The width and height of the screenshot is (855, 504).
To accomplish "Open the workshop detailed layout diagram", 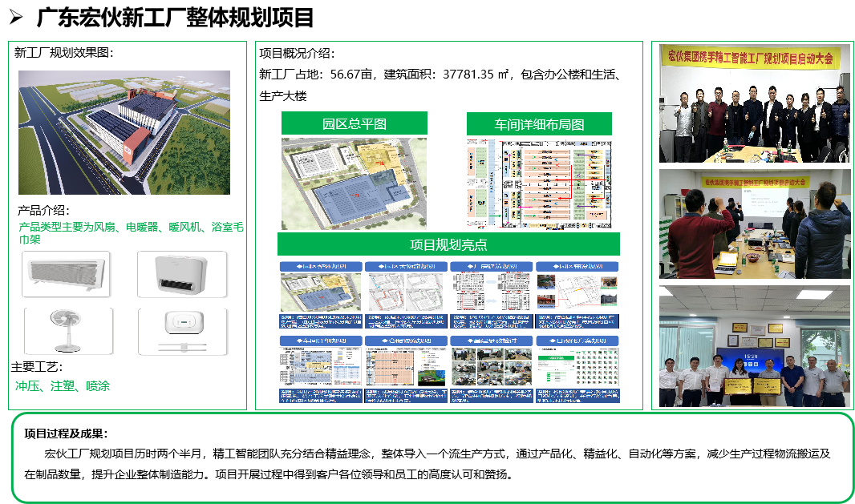I will (539, 183).
